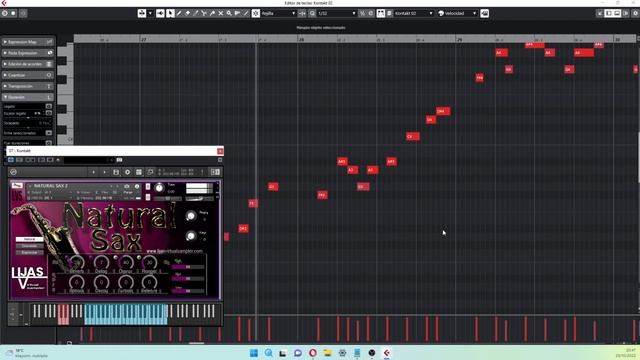Image resolution: width=640 pixels, height=360 pixels.
Task: Click the Legato apply button
Action: click(49, 107)
